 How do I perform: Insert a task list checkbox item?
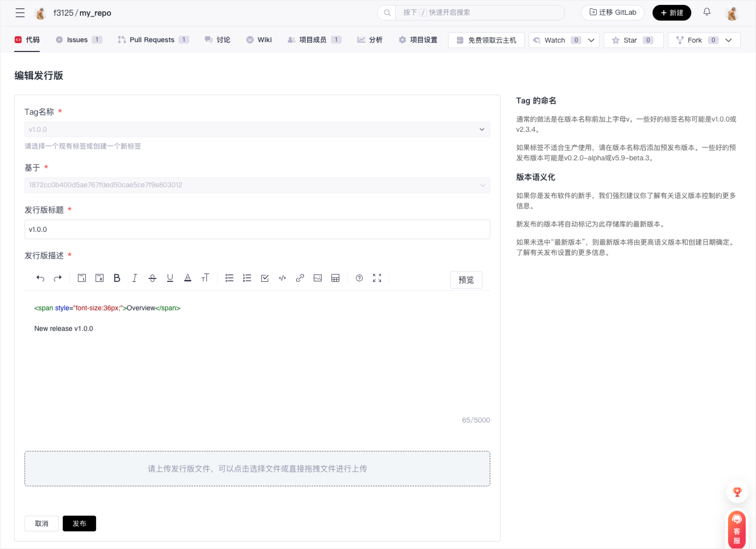click(264, 278)
